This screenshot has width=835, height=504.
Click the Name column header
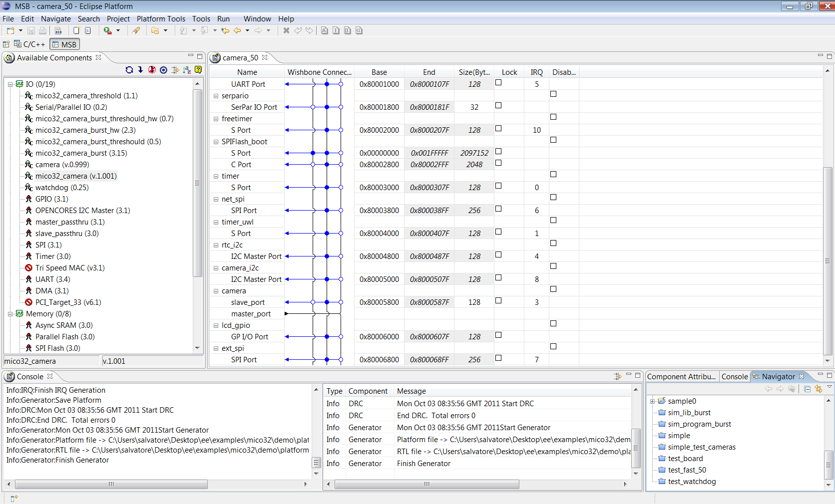point(247,72)
